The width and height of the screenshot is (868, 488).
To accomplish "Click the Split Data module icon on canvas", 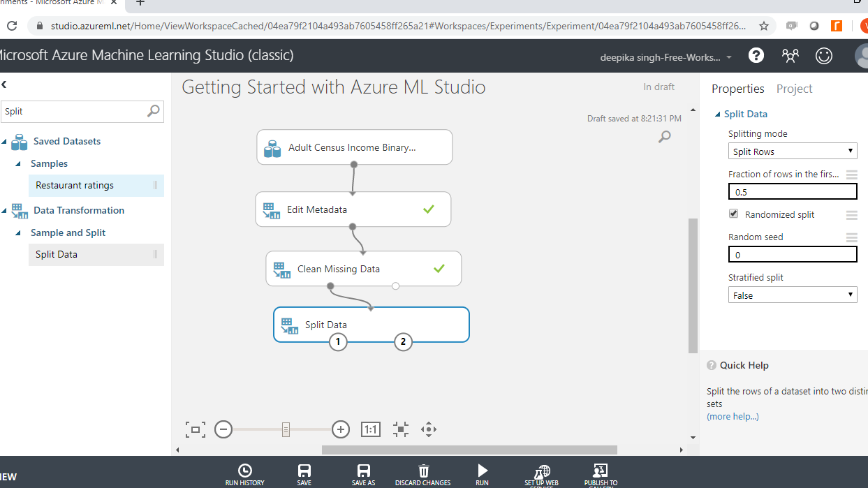I will [x=289, y=325].
